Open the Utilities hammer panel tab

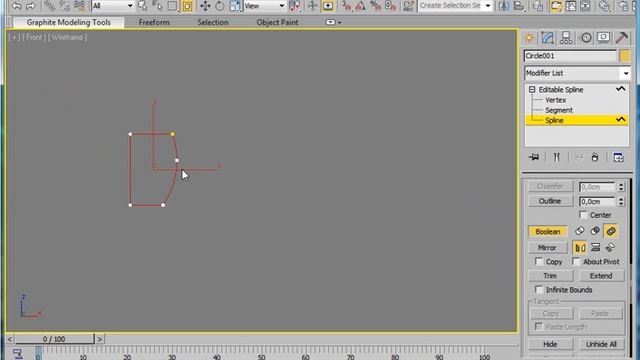click(x=622, y=38)
